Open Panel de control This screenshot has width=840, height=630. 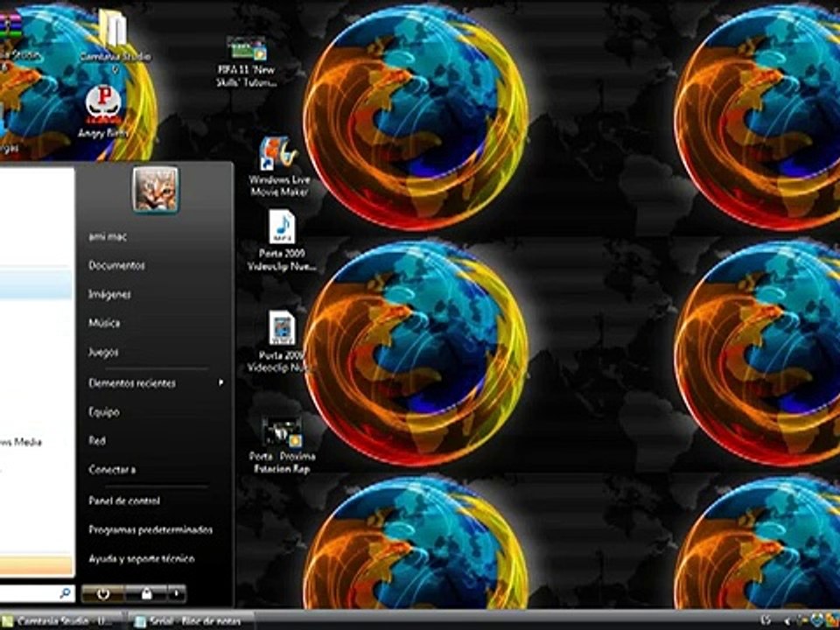[124, 500]
